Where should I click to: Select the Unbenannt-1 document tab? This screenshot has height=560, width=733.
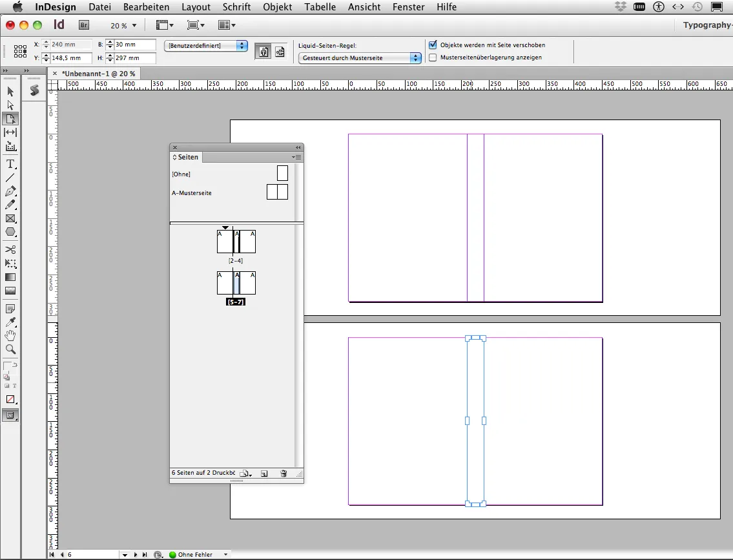[x=97, y=73]
